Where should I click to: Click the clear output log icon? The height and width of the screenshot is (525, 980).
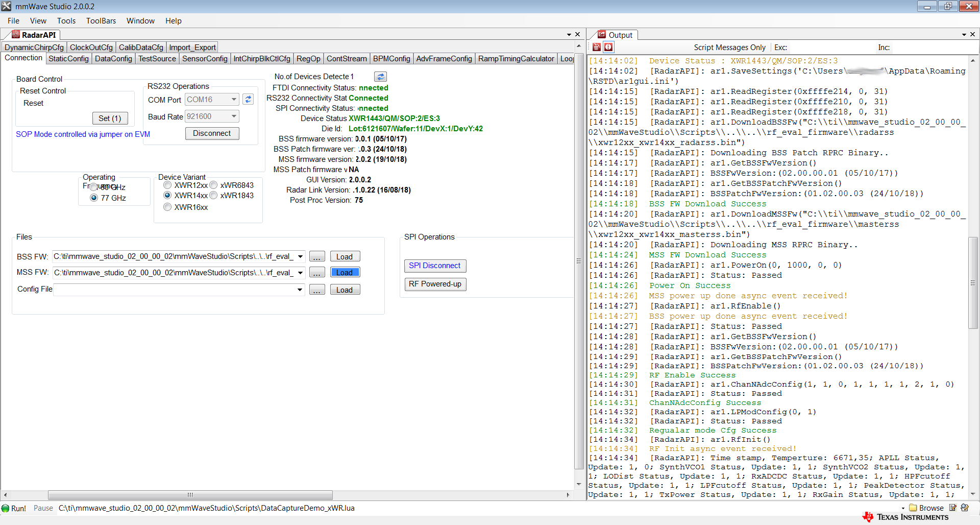(x=597, y=47)
